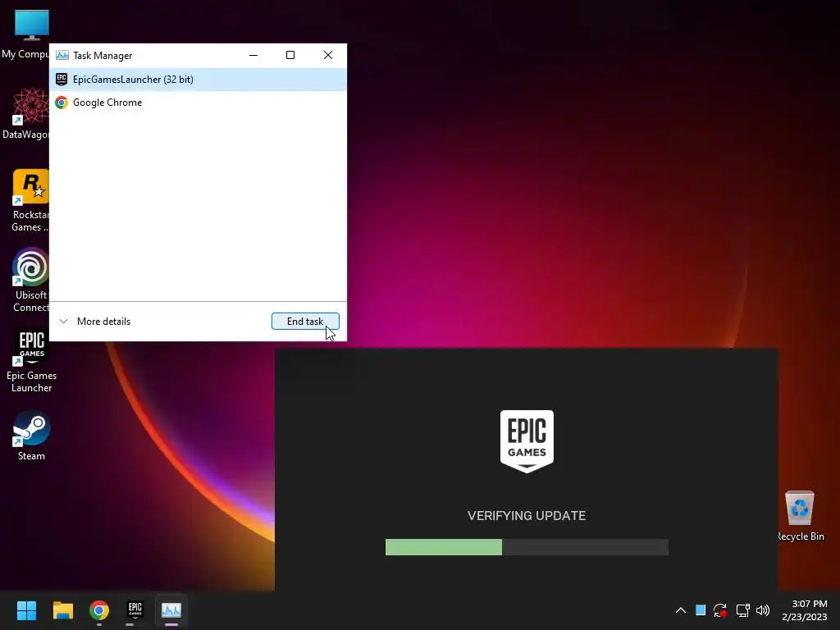Viewport: 840px width, 630px height.
Task: Expand More details in Task Manager
Action: tap(95, 322)
